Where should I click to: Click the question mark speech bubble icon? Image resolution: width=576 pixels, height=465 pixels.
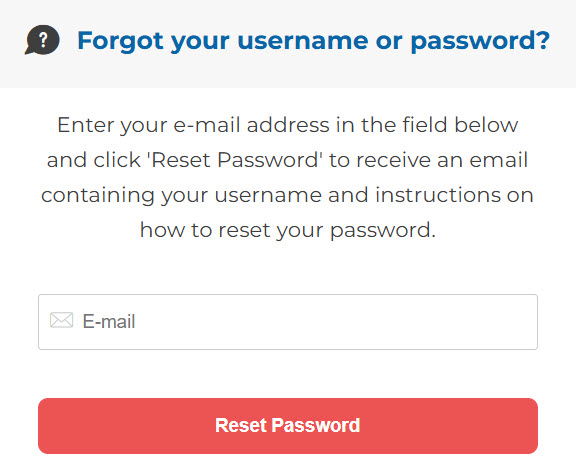click(42, 40)
